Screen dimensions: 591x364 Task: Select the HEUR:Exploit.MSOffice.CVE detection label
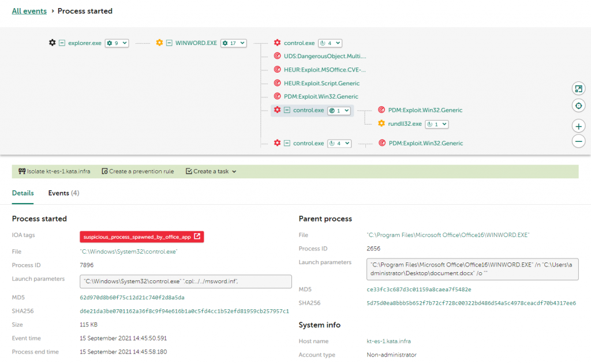click(324, 70)
